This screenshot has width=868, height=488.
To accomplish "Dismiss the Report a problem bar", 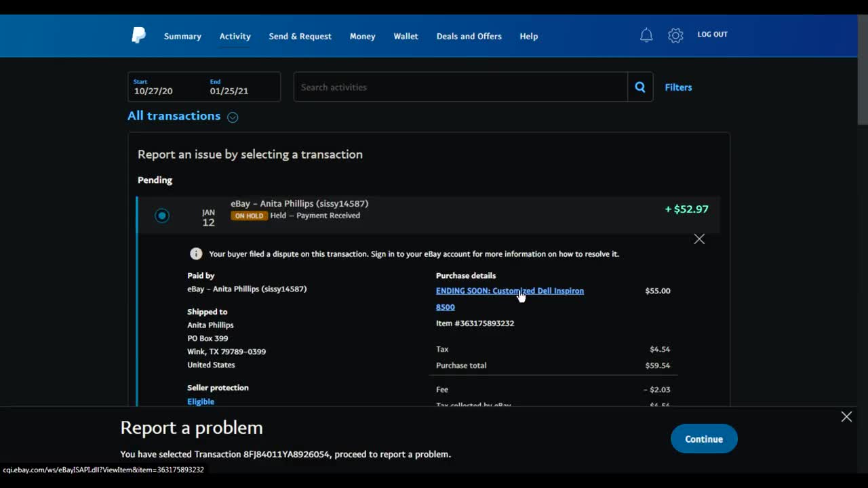I will coord(846,417).
